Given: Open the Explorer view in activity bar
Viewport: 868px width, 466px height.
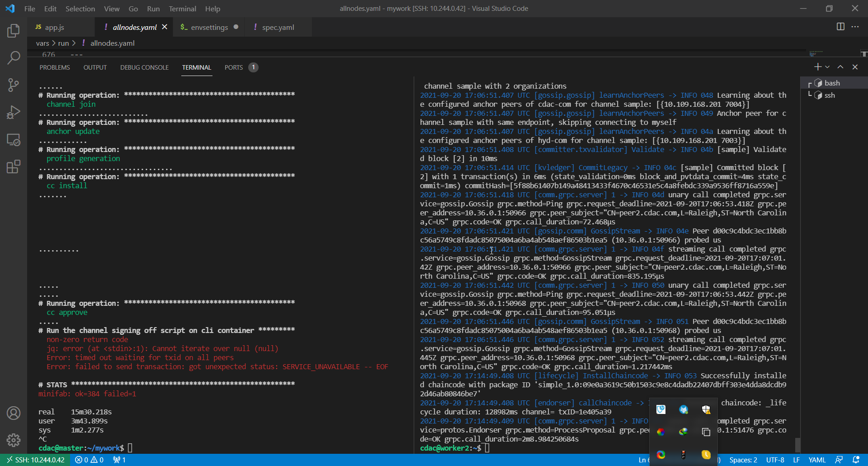Looking at the screenshot, I should [x=14, y=31].
